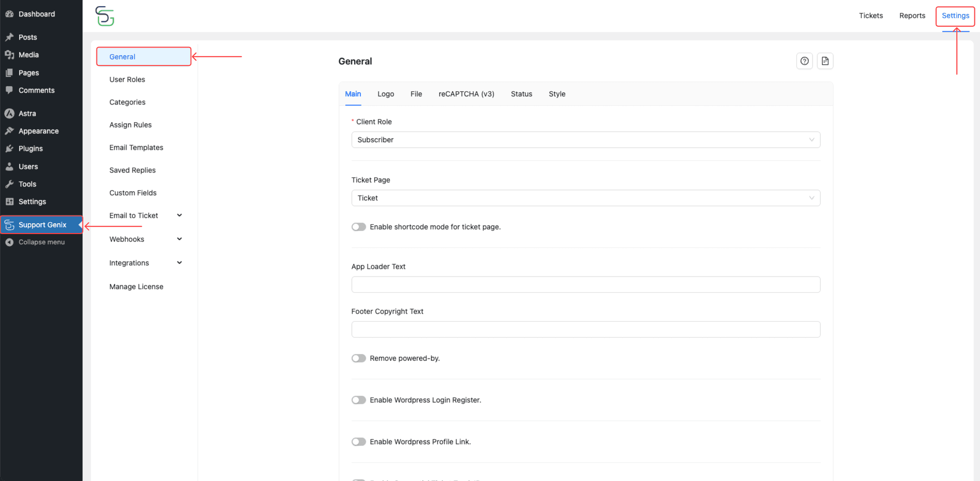
Task: Click inside the App Loader Text field
Action: pyautogui.click(x=585, y=284)
